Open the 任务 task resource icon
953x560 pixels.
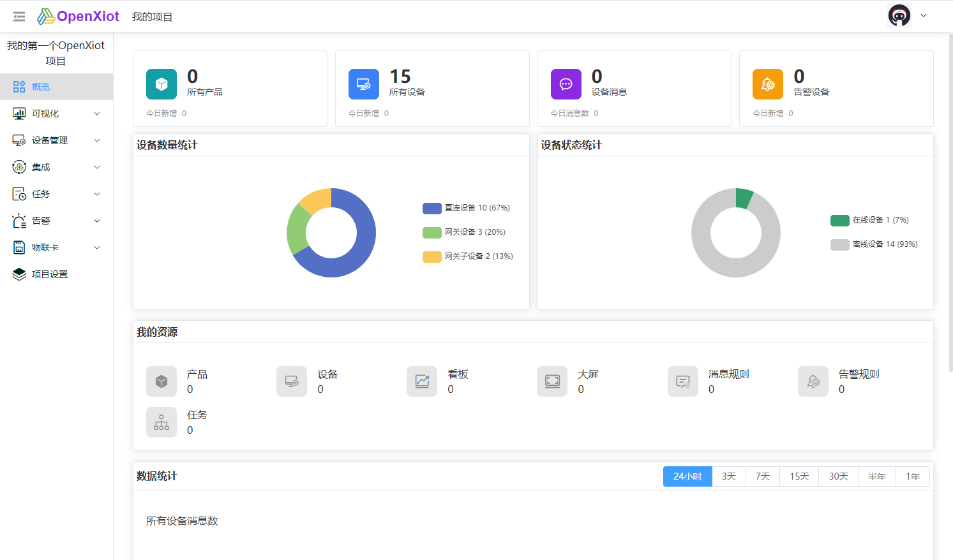[x=161, y=422]
